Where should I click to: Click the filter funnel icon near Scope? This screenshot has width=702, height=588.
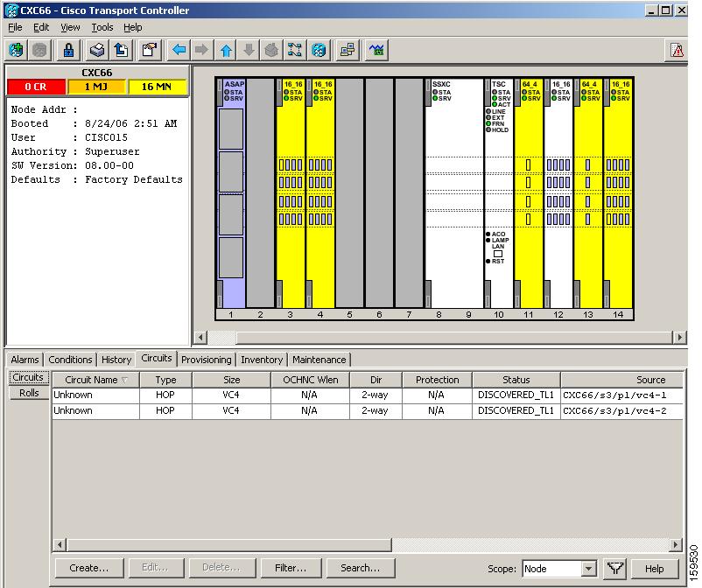click(615, 568)
